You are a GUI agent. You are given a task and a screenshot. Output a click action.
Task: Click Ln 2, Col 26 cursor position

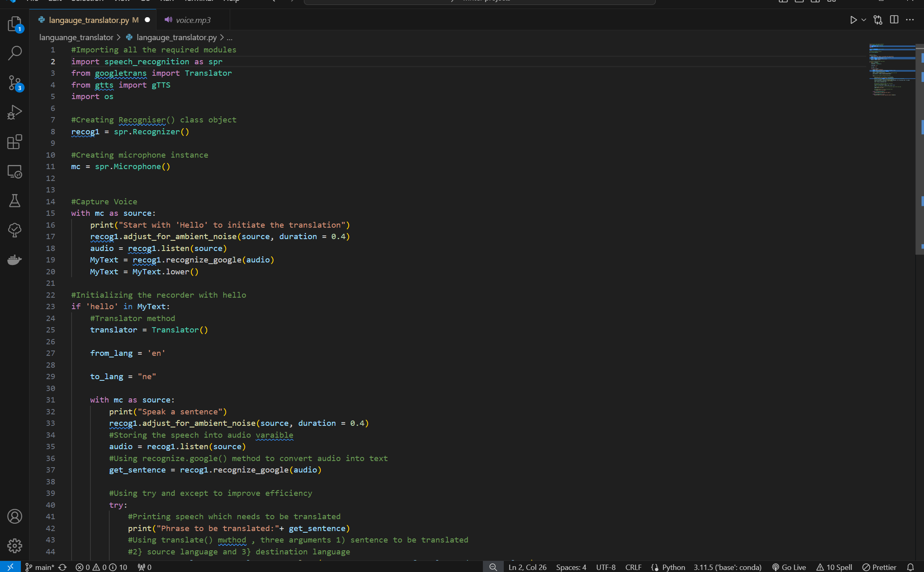click(x=528, y=567)
